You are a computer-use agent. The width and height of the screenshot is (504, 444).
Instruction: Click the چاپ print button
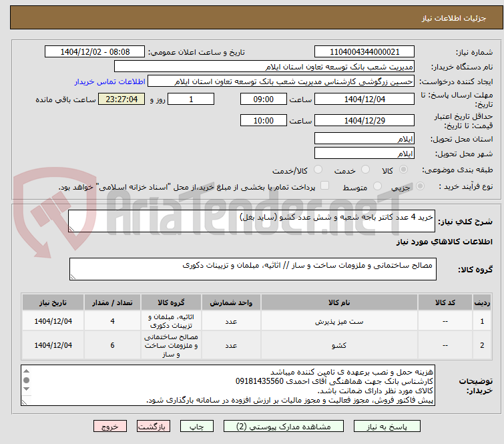pyautogui.click(x=197, y=427)
